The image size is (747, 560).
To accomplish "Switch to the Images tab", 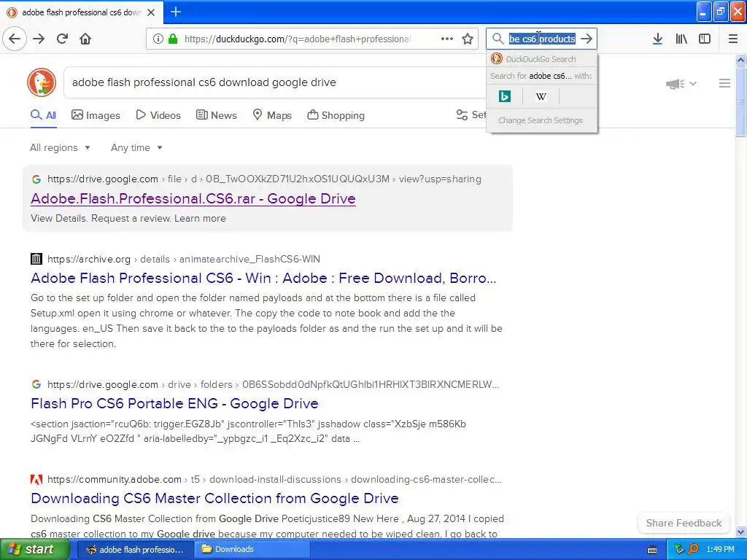I will (96, 115).
